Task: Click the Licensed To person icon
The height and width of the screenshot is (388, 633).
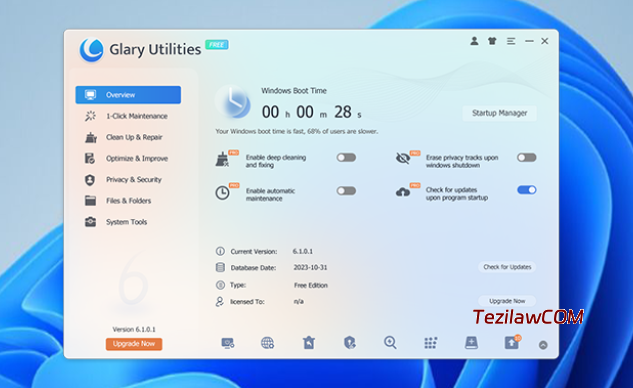Action: pos(220,302)
